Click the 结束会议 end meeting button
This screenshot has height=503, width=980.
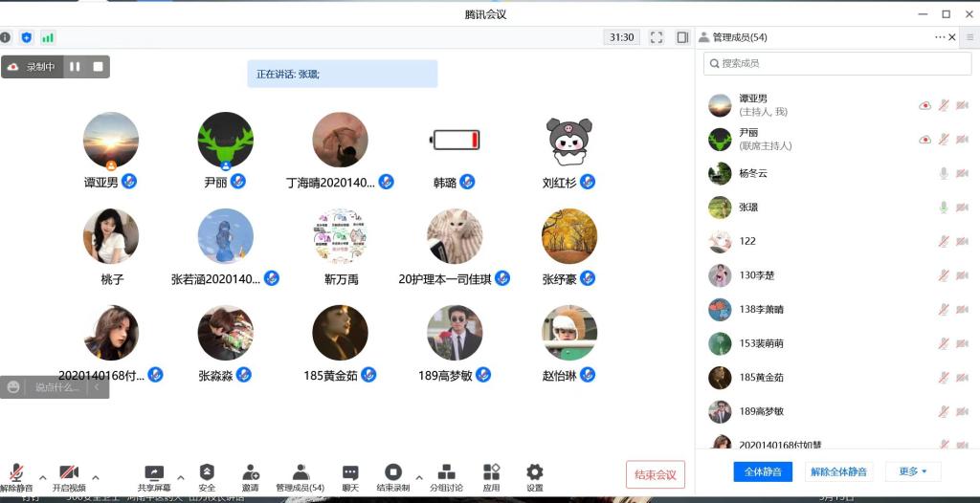click(656, 474)
